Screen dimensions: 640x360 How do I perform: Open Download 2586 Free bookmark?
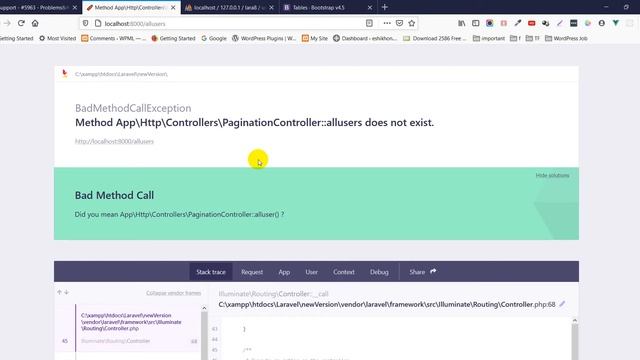435,38
